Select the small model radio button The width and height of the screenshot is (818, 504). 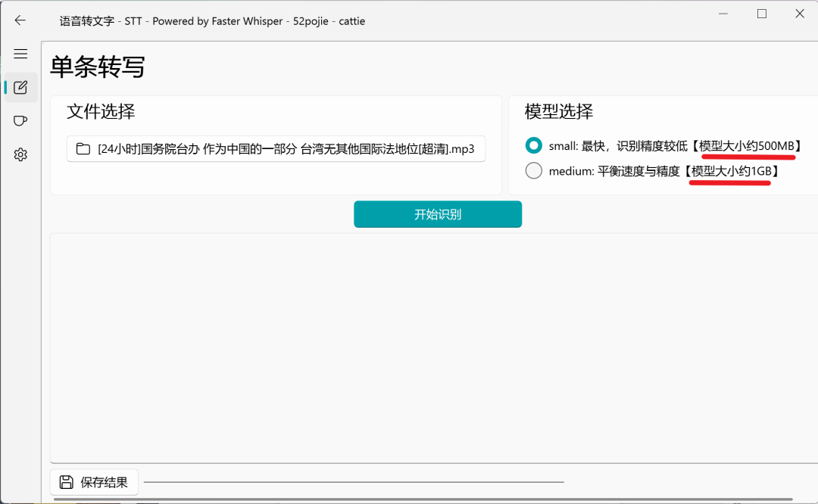[533, 145]
